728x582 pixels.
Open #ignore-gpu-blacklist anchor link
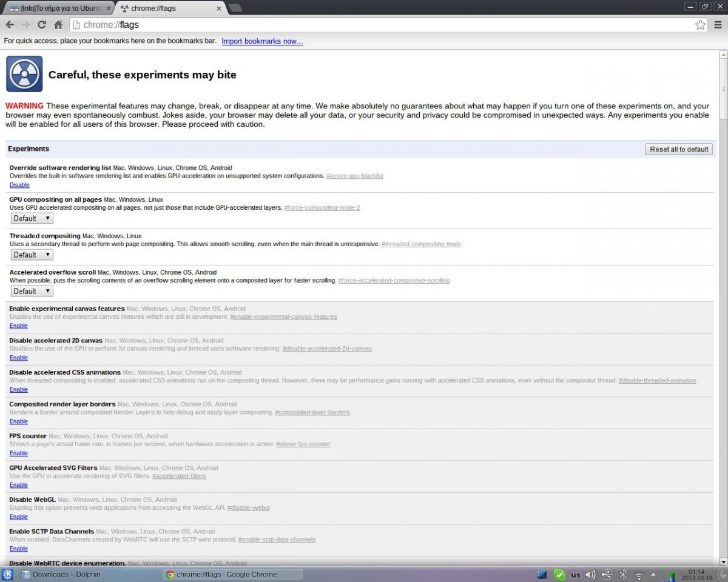coord(355,176)
